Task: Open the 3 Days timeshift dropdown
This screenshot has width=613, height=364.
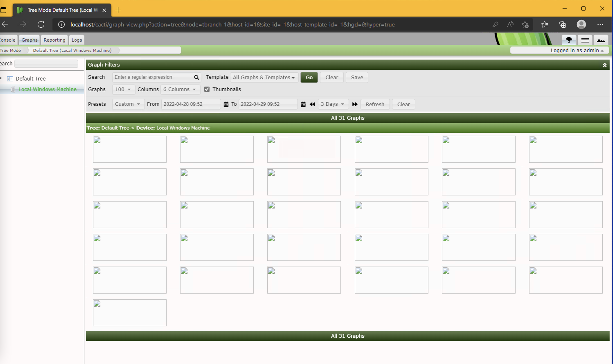Action: [x=333, y=104]
